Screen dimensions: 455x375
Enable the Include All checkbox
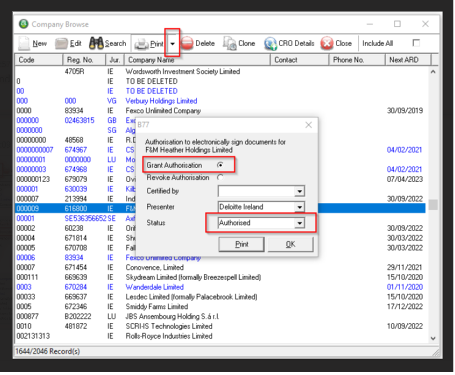tap(416, 43)
